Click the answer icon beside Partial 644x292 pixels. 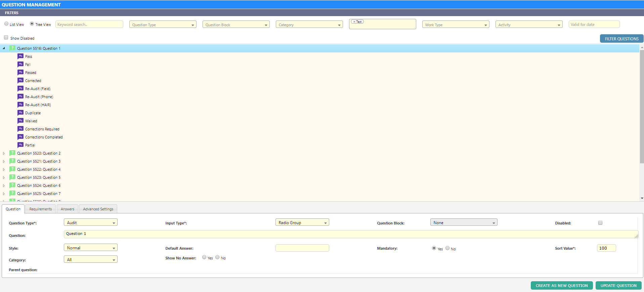tap(20, 145)
